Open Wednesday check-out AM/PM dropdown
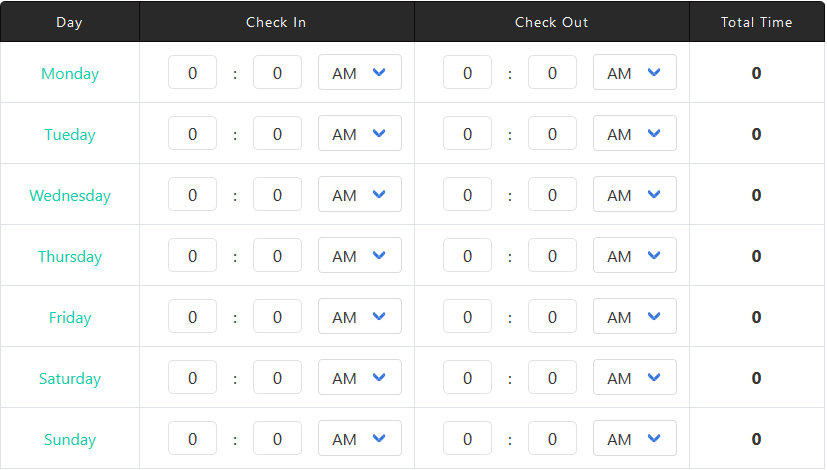 click(634, 194)
